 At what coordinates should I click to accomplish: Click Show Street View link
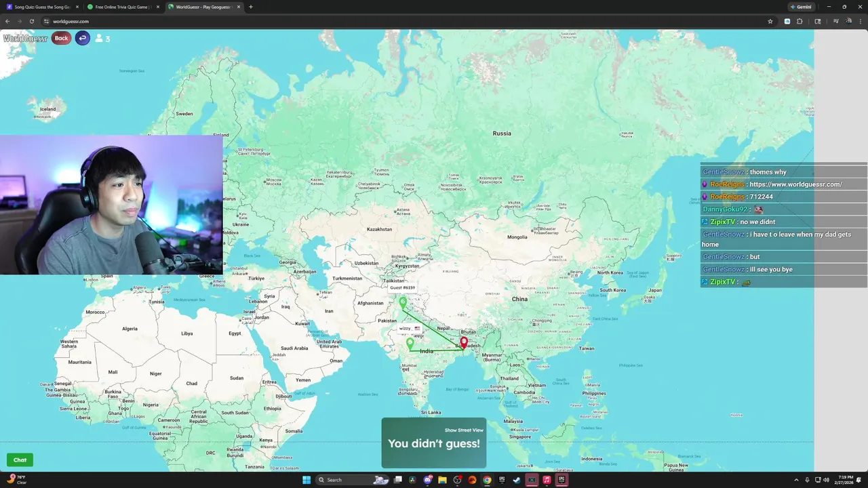click(x=464, y=430)
